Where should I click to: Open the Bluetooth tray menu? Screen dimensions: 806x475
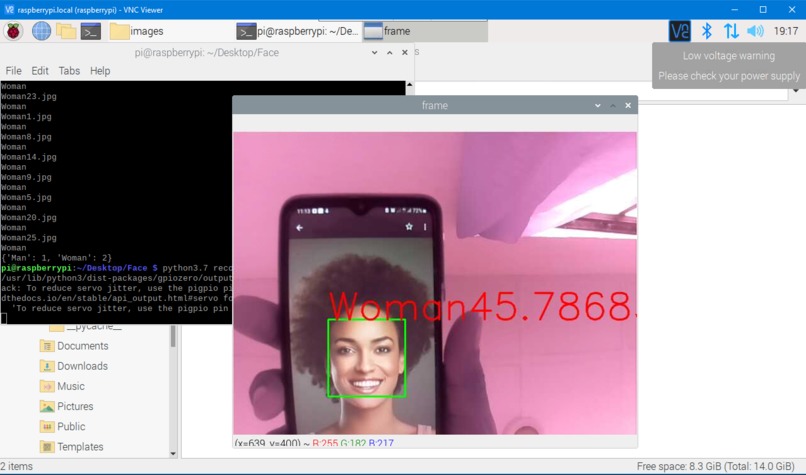[707, 31]
